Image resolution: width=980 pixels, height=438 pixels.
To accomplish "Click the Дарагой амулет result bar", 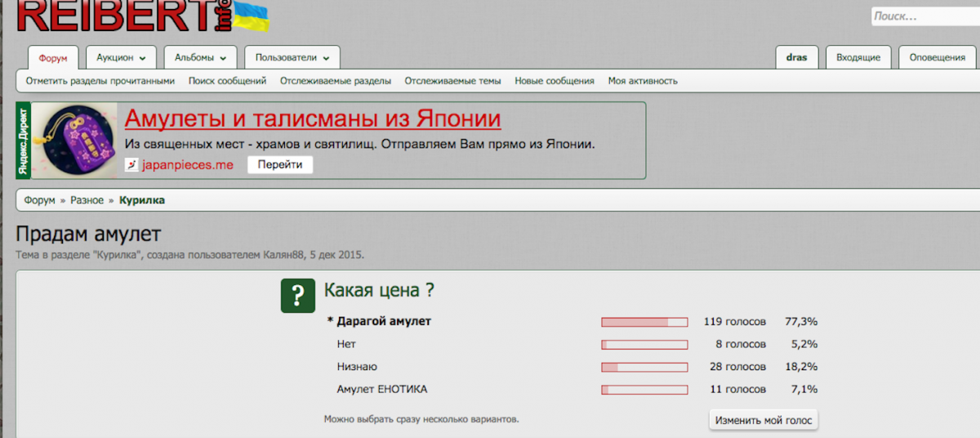I will click(x=644, y=322).
